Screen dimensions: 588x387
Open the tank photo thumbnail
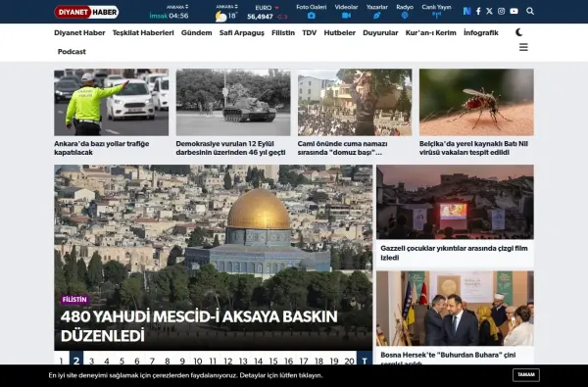[x=233, y=102]
